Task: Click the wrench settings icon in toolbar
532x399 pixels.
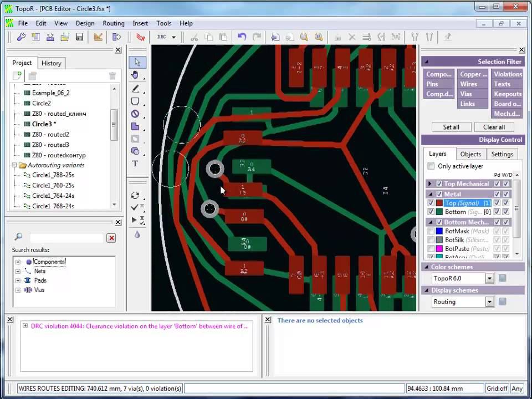Action: pyautogui.click(x=21, y=37)
